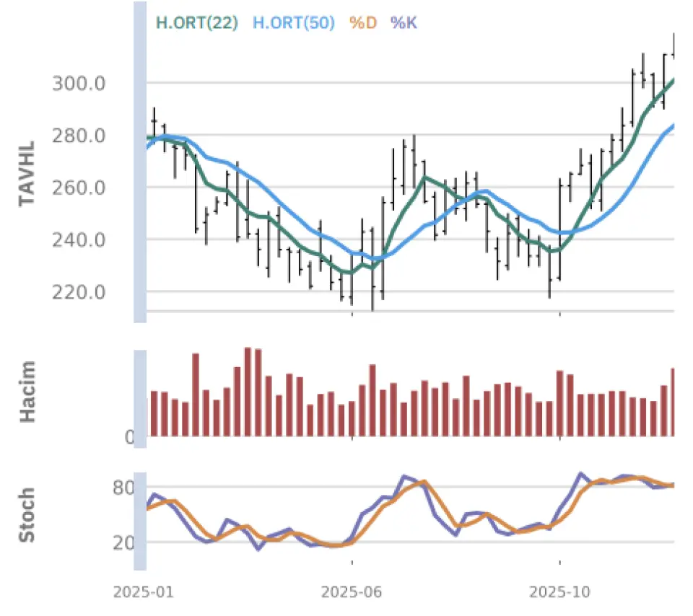Click the Hacim axis 0 label
The image size is (693, 616).
pyautogui.click(x=129, y=437)
